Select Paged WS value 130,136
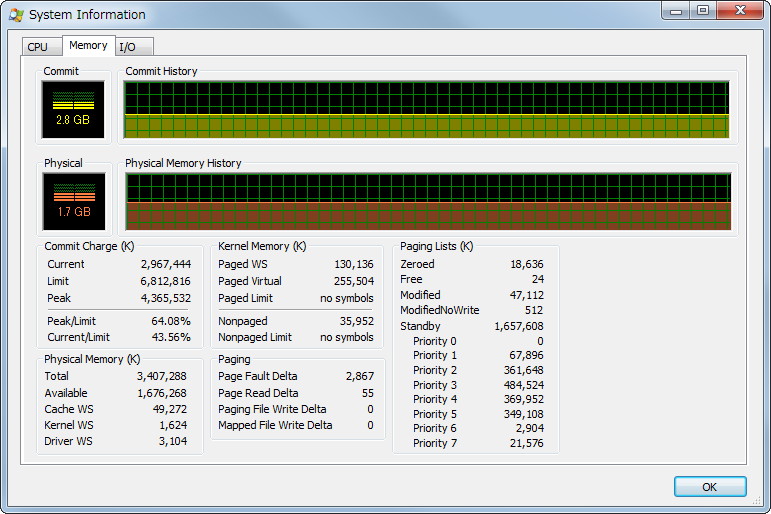The height and width of the screenshot is (514, 771). (x=354, y=264)
